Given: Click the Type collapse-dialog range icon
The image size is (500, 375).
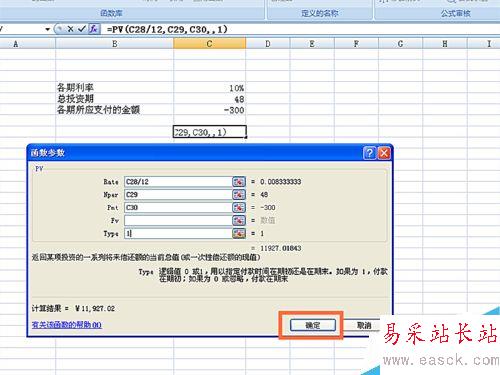Looking at the screenshot, I should point(239,233).
